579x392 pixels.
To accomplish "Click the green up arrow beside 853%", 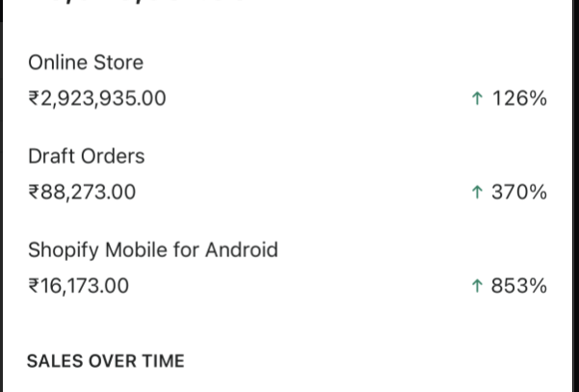I will click(477, 286).
